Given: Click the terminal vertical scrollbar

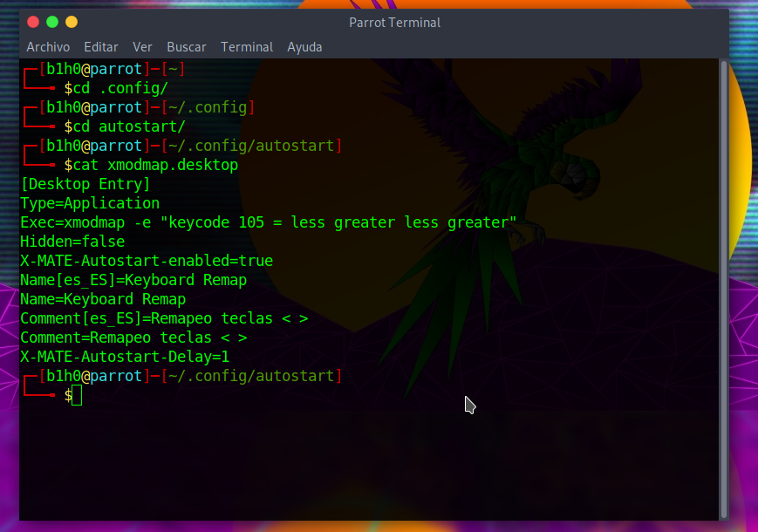Looking at the screenshot, I should click(723, 289).
